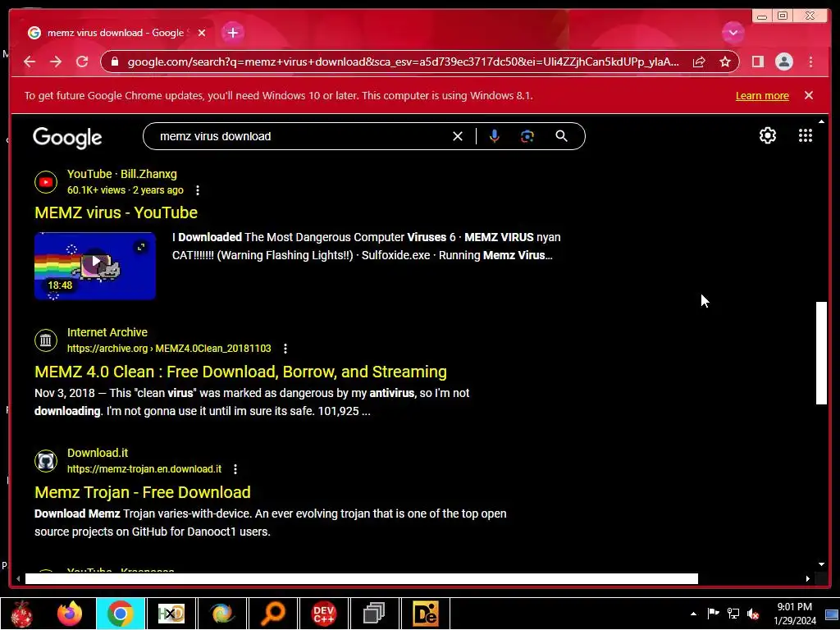The image size is (840, 630).
Task: Open the taskbar clock showing 9:01 PM
Action: (x=794, y=614)
